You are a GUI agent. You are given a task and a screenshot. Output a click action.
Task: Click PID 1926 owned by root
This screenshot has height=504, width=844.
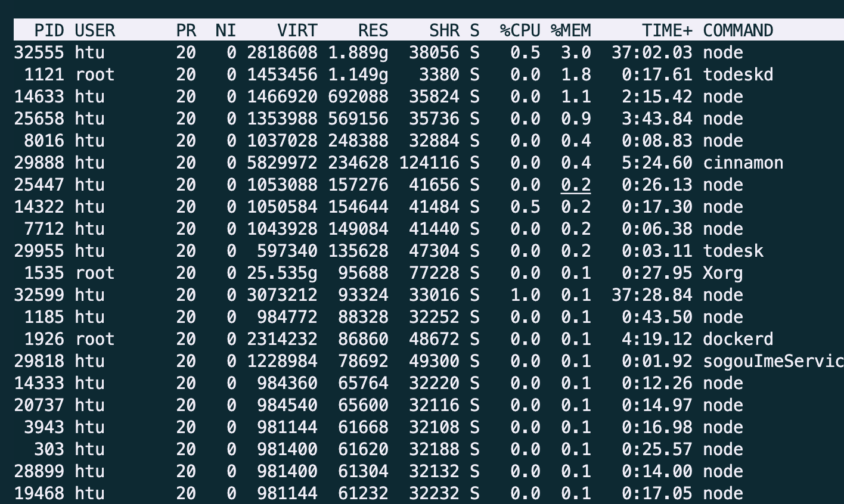click(44, 339)
